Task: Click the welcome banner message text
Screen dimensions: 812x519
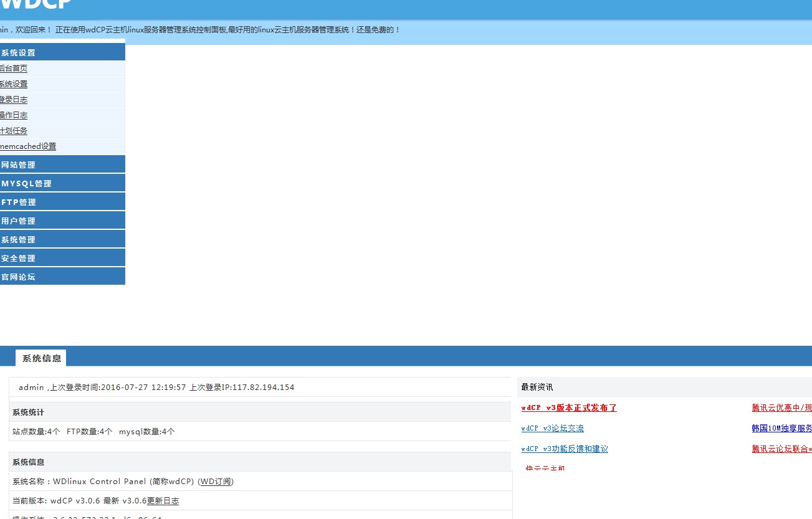Action: tap(199, 29)
